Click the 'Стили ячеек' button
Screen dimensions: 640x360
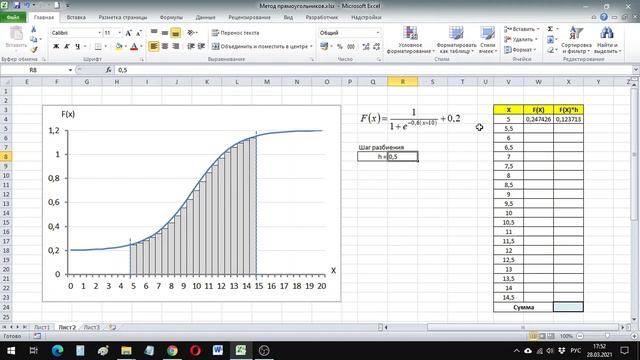(x=487, y=40)
